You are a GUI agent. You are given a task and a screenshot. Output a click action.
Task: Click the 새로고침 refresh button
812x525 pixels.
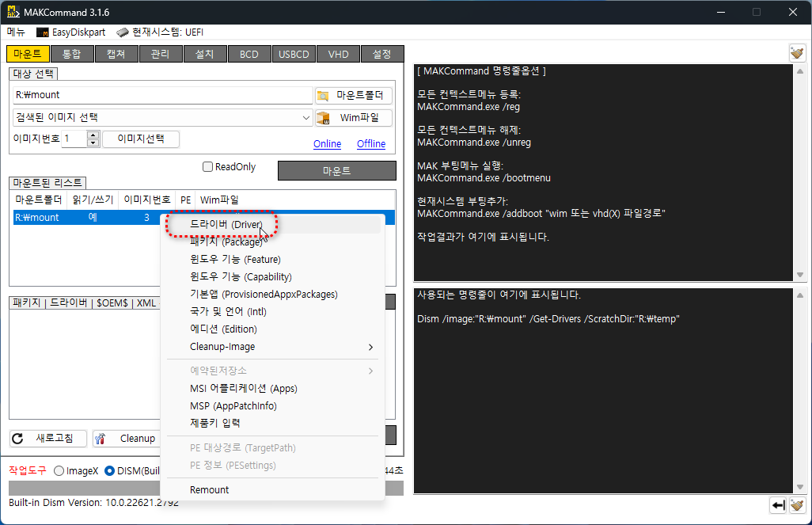click(x=48, y=439)
